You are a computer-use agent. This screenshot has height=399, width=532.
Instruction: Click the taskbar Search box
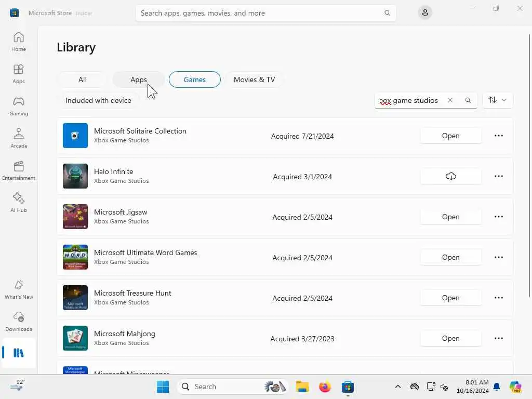(233, 387)
